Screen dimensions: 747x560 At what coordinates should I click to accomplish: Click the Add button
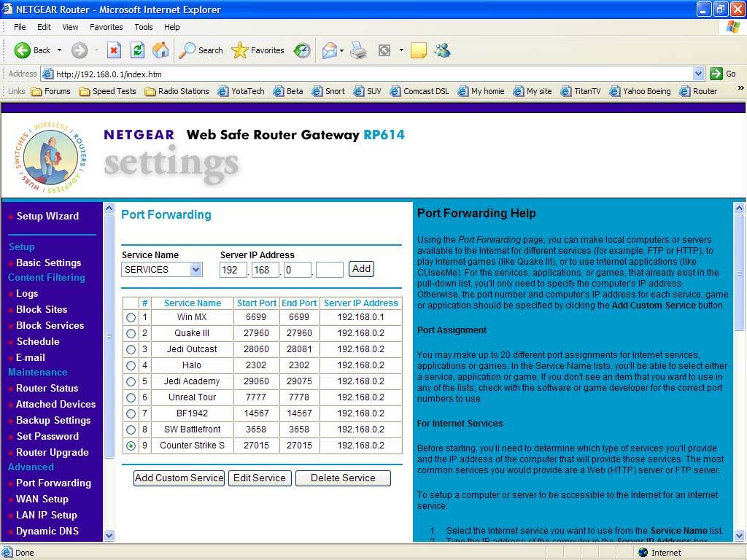pos(361,268)
